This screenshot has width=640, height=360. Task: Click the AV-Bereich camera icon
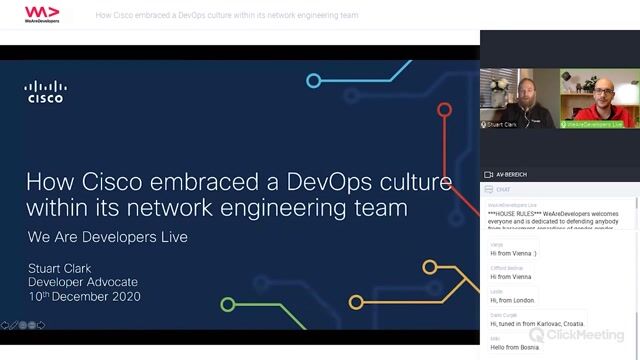488,175
